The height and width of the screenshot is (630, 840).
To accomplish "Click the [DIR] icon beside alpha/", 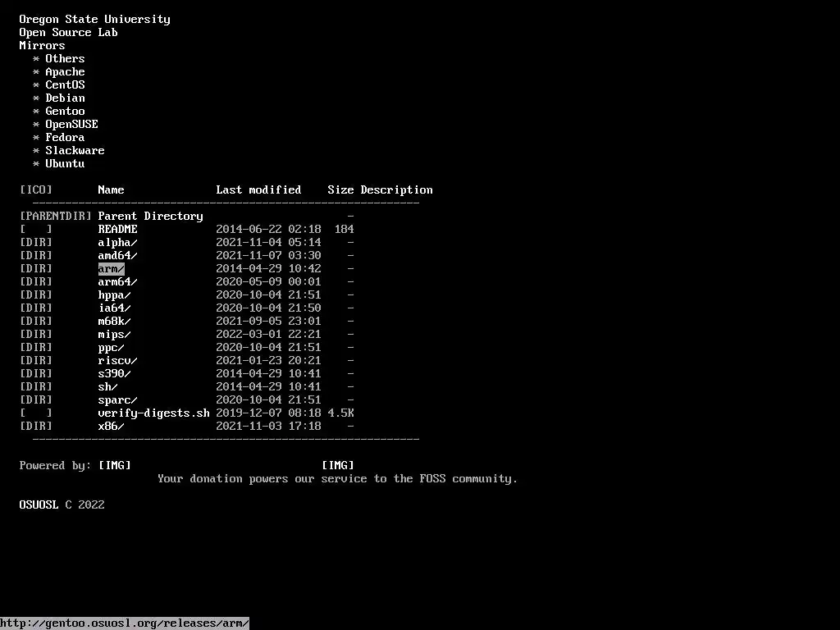I will coord(36,242).
